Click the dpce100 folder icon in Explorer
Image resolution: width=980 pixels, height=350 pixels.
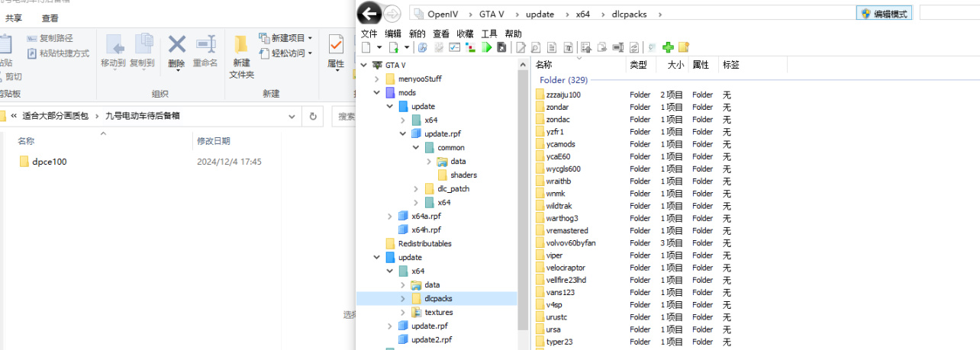click(24, 162)
